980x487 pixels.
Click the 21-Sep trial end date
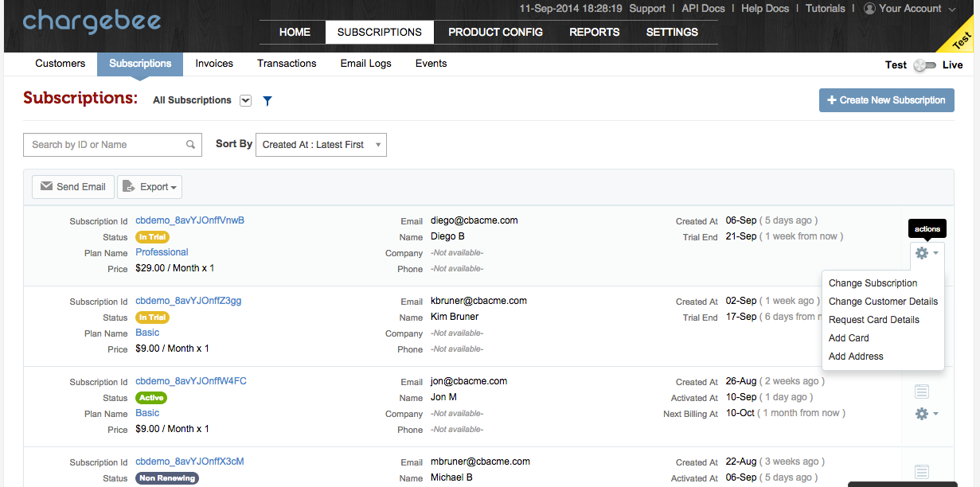[740, 236]
